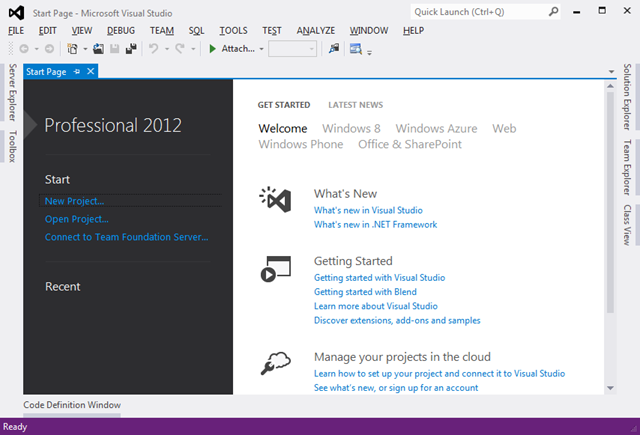Click the Undo arrow icon

tap(153, 49)
